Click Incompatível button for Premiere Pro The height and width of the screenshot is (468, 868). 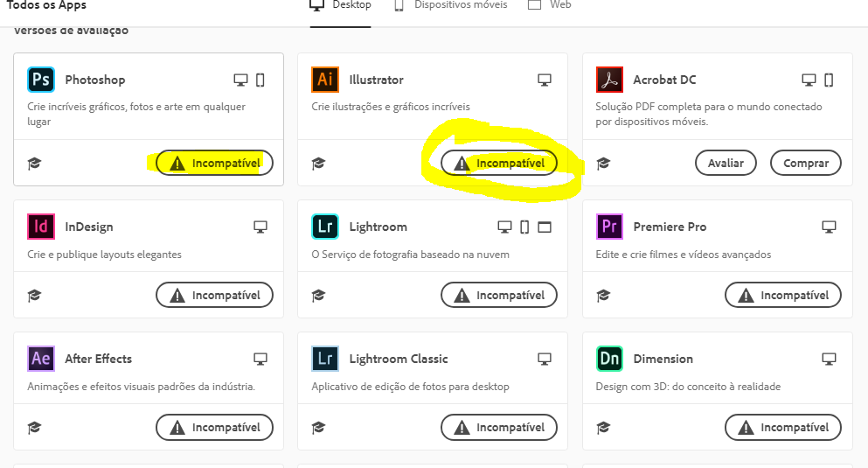tap(782, 295)
